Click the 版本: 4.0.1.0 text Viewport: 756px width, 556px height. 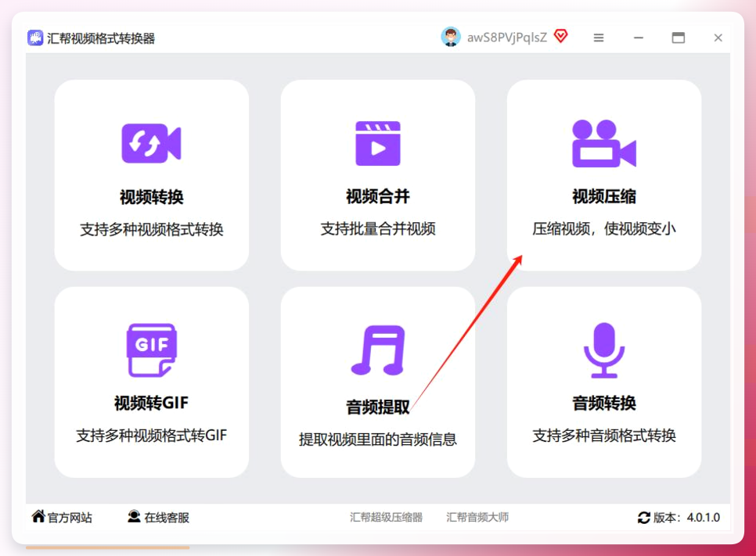[x=686, y=518]
